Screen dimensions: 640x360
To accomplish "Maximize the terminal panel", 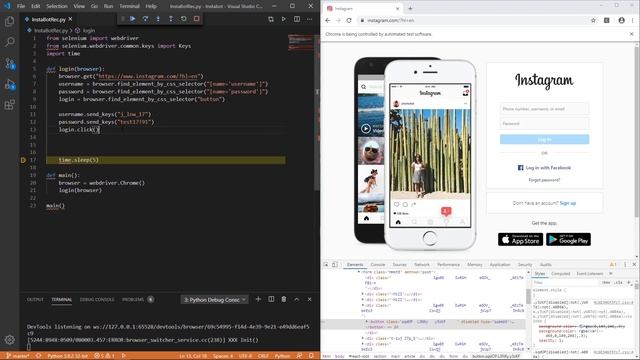I will [297, 299].
